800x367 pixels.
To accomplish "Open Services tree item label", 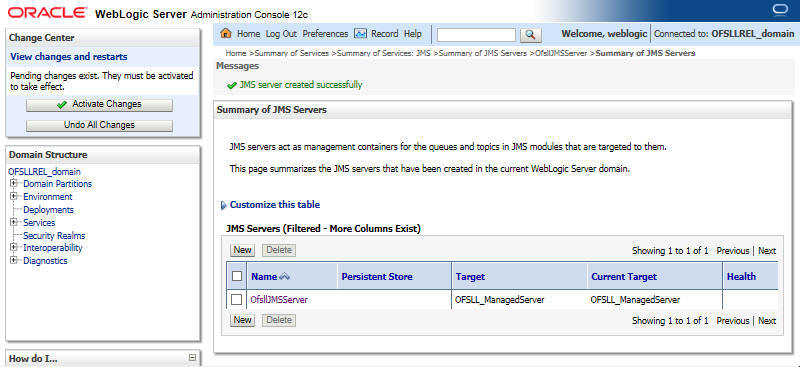I will 39,223.
